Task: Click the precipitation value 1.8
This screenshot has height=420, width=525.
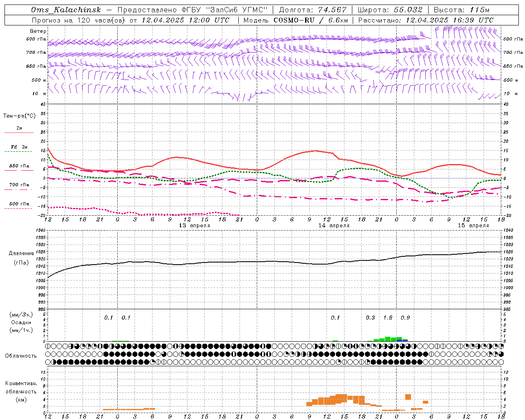Action: click(x=388, y=317)
